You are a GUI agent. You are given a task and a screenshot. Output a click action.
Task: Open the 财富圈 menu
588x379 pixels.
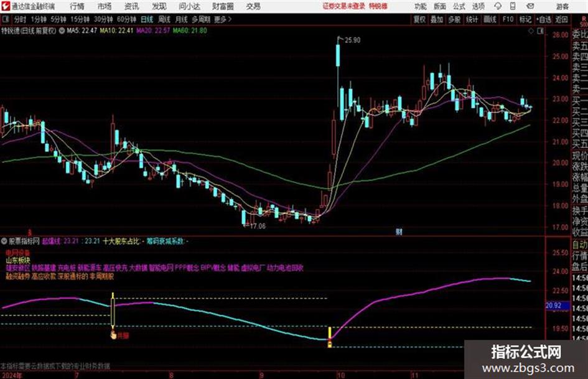pyautogui.click(x=223, y=6)
